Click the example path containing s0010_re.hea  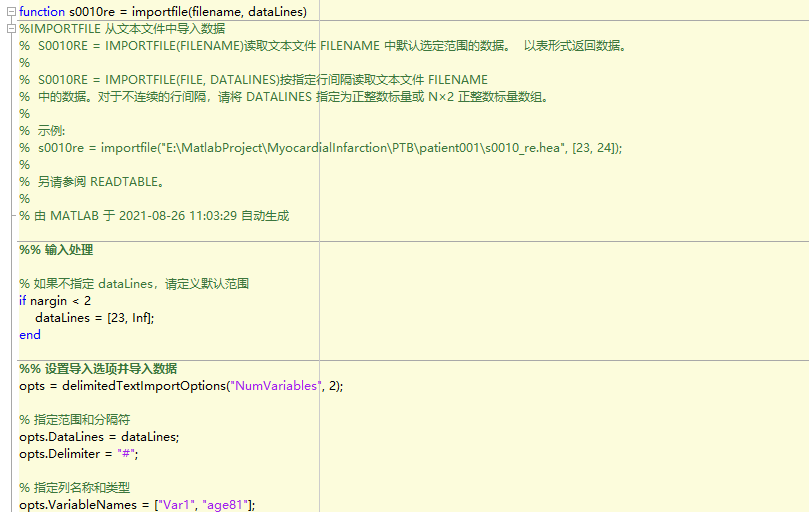click(320, 148)
